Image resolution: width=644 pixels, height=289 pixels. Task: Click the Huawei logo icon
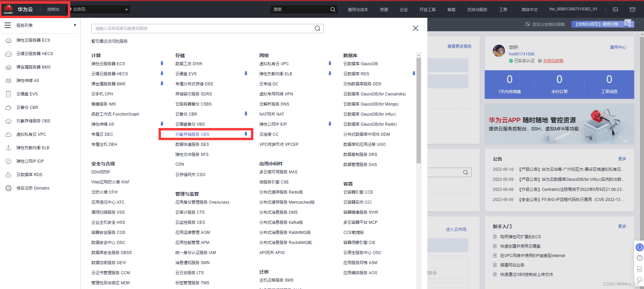(x=8, y=9)
